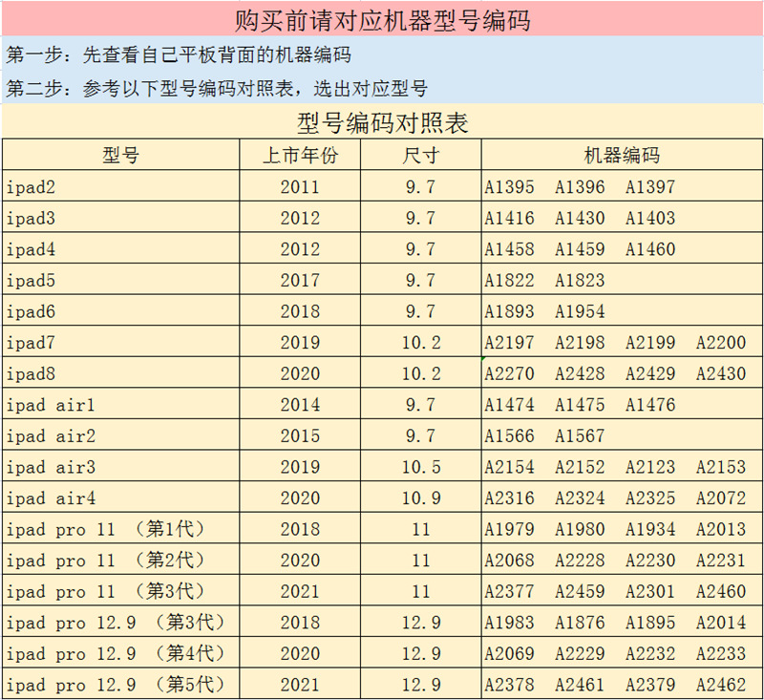Click machine code A1416
The width and height of the screenshot is (764, 700).
click(509, 219)
